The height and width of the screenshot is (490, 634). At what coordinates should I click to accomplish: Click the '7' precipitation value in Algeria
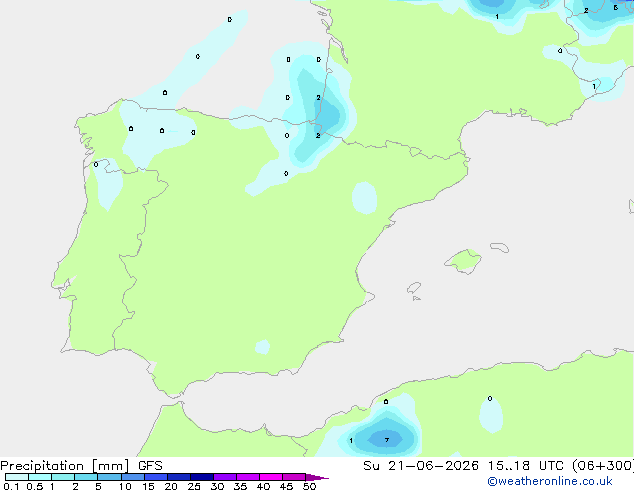pos(387,440)
